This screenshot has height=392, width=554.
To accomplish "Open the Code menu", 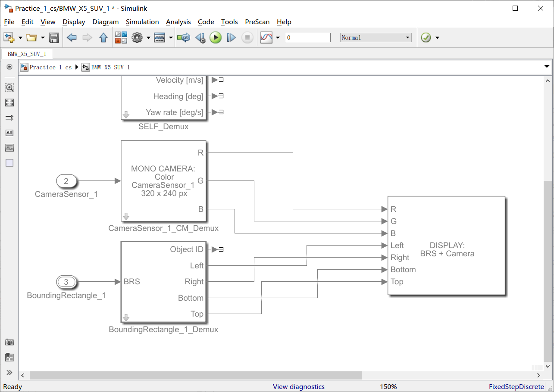I will [206, 22].
